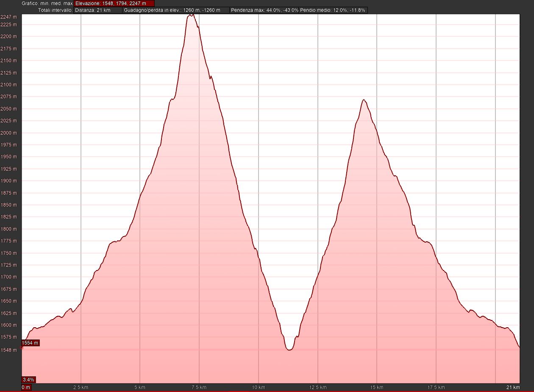The width and height of the screenshot is (534, 392).
Task: Click the valley low point past 11 km
Action: [x=289, y=350]
